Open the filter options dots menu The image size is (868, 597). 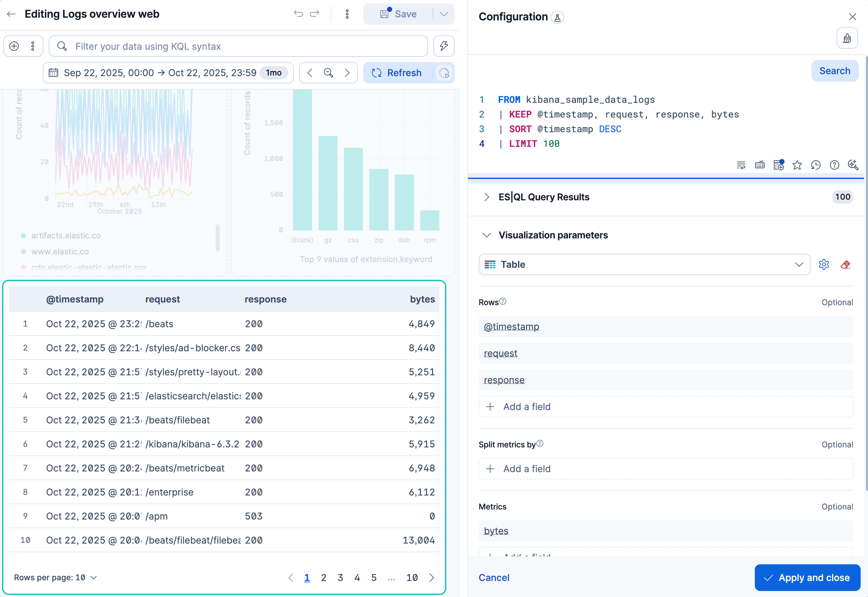[33, 46]
